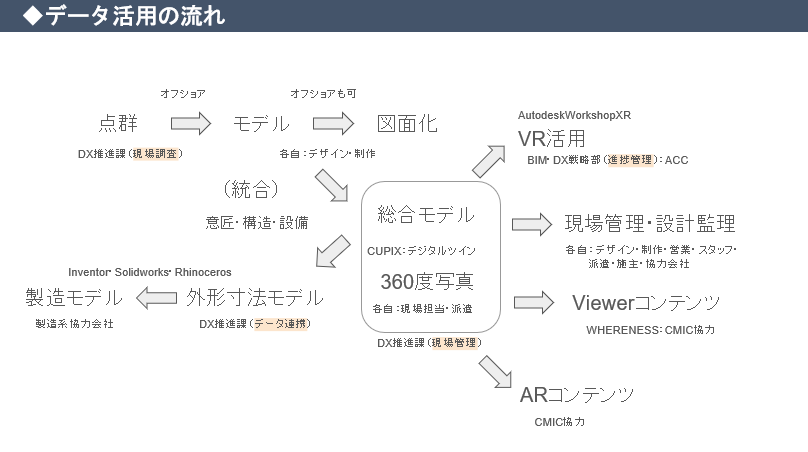Click the WHERENESS：CMIC協力 caption
Viewport: 808px width, 452px height.
coord(650,329)
